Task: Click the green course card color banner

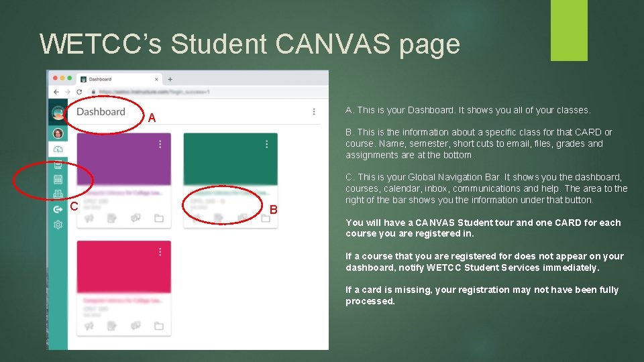Action: (230, 159)
